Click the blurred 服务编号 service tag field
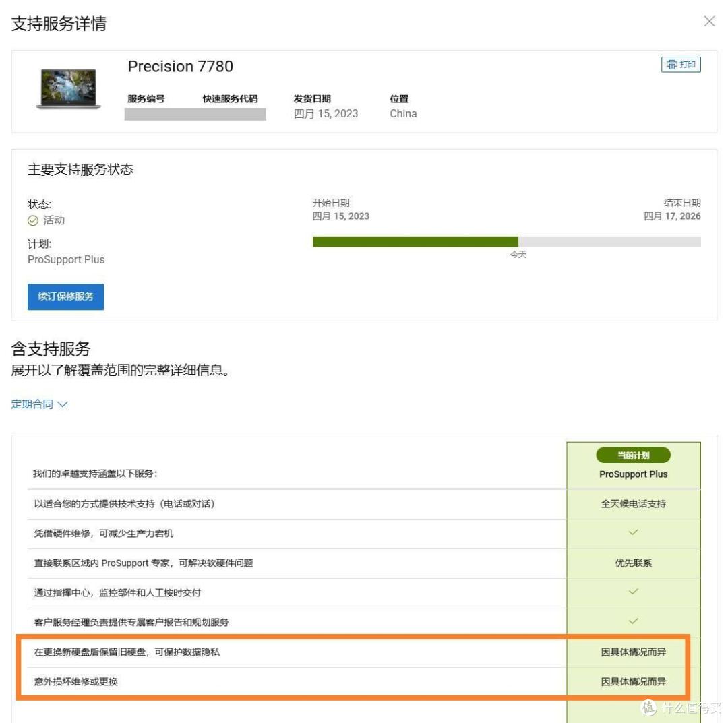 (x=144, y=113)
